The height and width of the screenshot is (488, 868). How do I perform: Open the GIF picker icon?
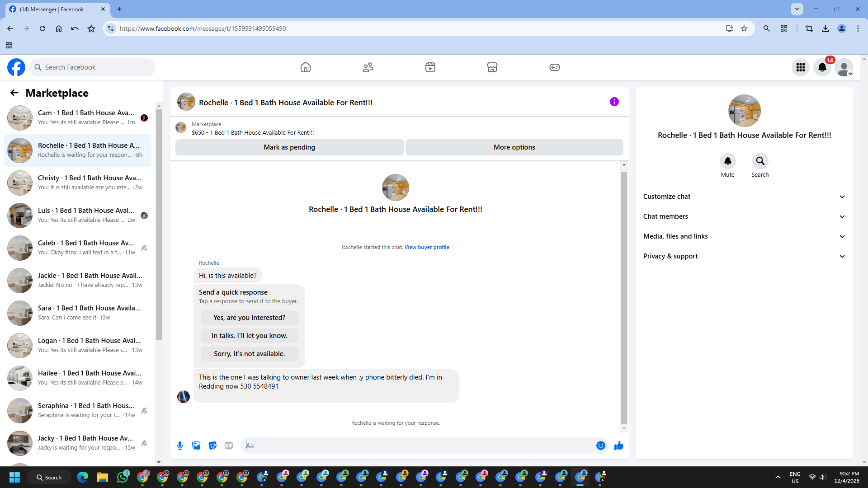(229, 446)
